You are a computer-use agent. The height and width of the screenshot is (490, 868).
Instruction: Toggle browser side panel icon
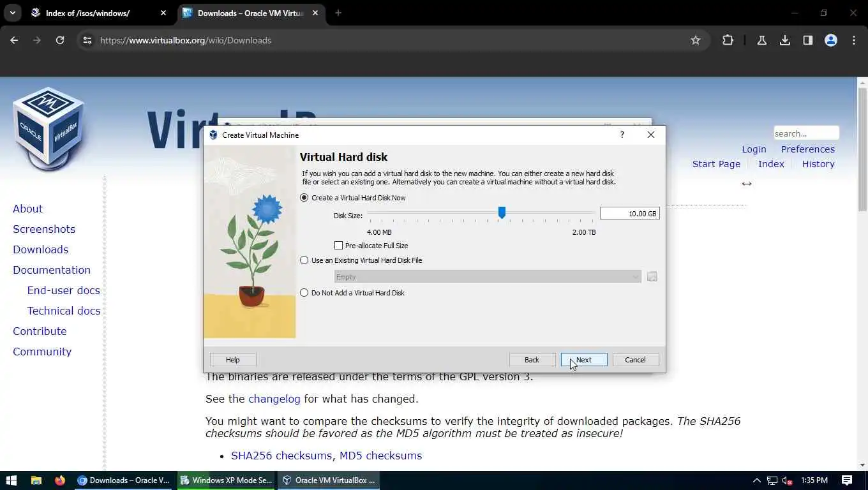808,40
